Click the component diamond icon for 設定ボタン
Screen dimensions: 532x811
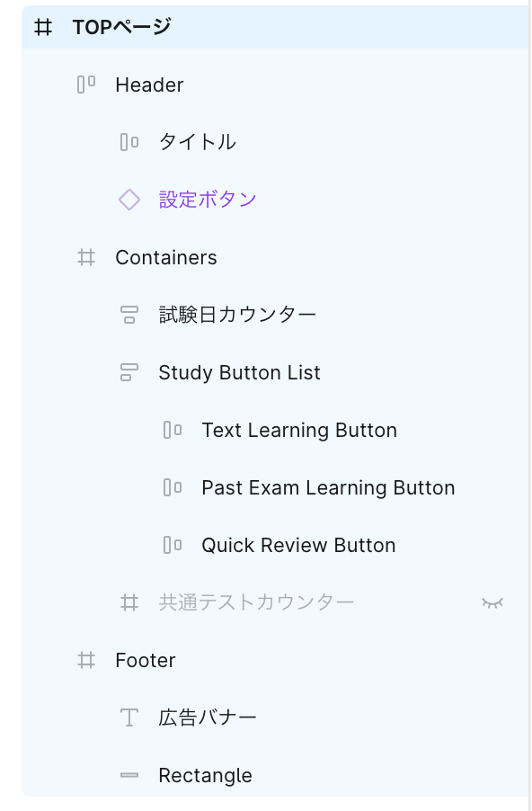point(129,200)
